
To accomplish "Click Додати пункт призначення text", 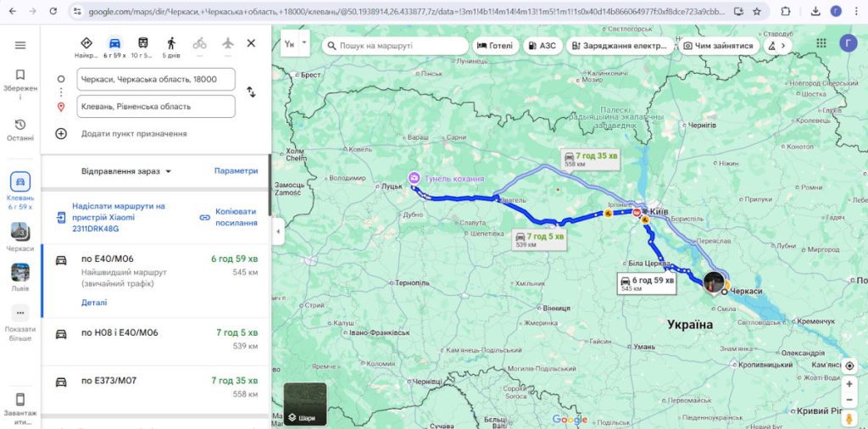I will click(x=134, y=133).
